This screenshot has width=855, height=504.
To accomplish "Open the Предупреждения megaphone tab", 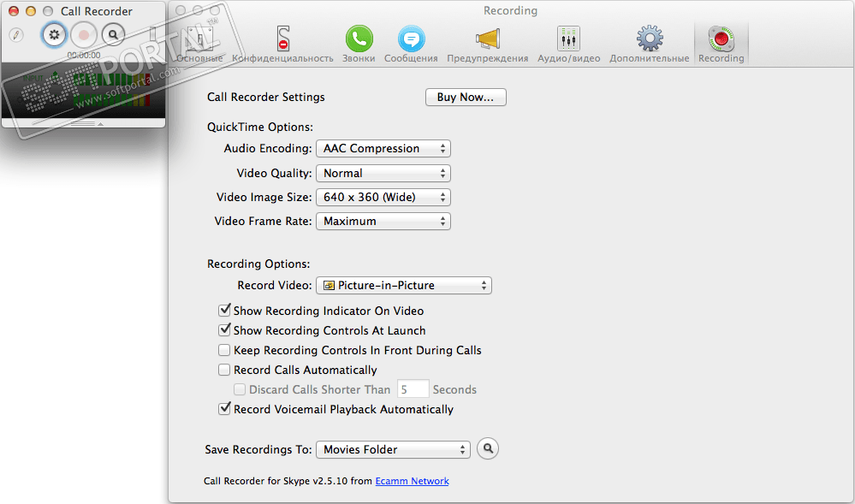I will (488, 44).
